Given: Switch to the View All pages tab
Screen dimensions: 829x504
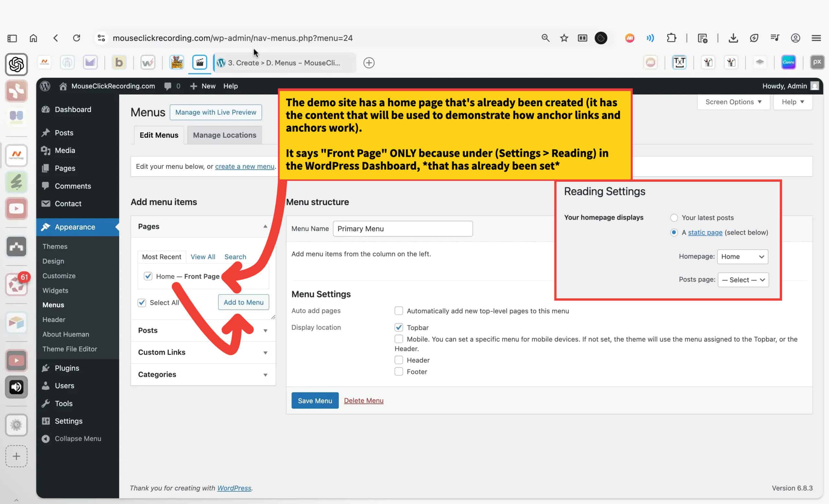Looking at the screenshot, I should [x=202, y=257].
